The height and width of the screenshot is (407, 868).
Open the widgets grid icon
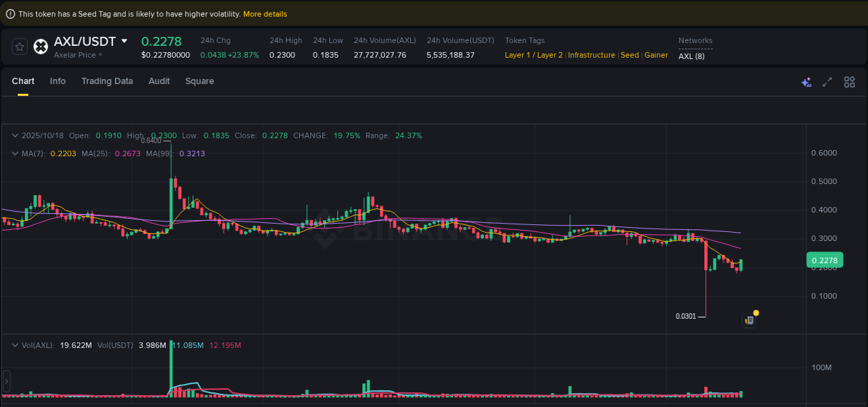(x=849, y=81)
